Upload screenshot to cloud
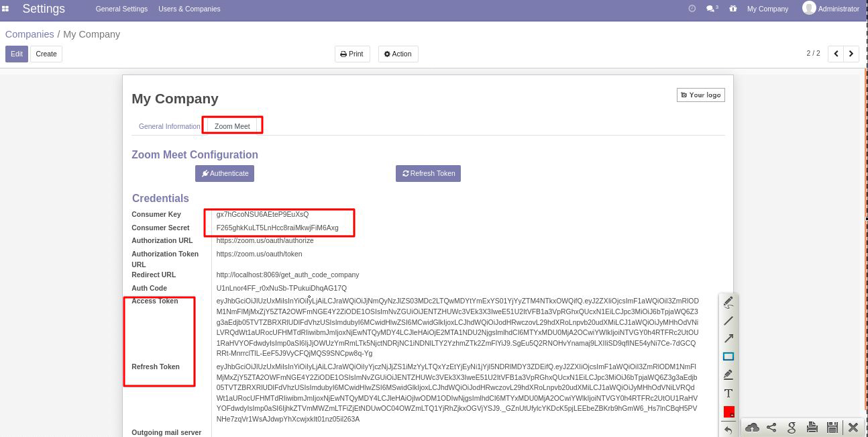This screenshot has height=437, width=868. point(753,428)
